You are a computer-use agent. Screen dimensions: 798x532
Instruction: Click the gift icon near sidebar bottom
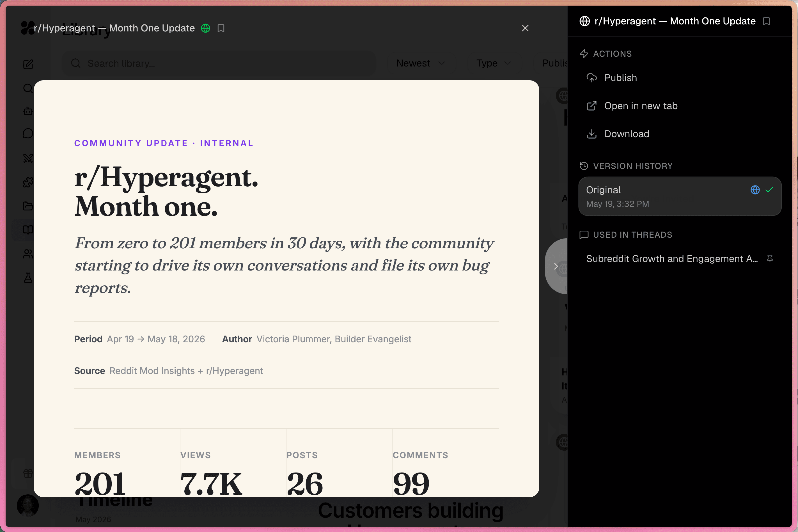click(28, 473)
